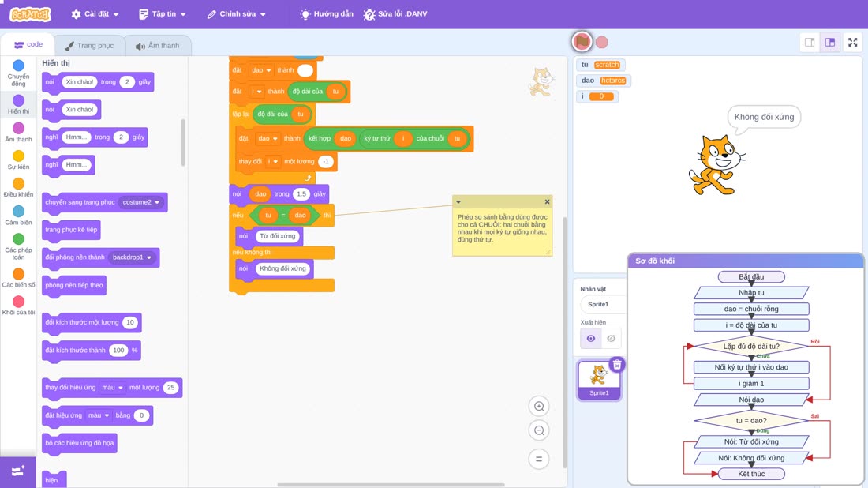Open the màu dropdown in đặt hiệu ứng block
This screenshot has height=488, width=868.
[x=99, y=415]
